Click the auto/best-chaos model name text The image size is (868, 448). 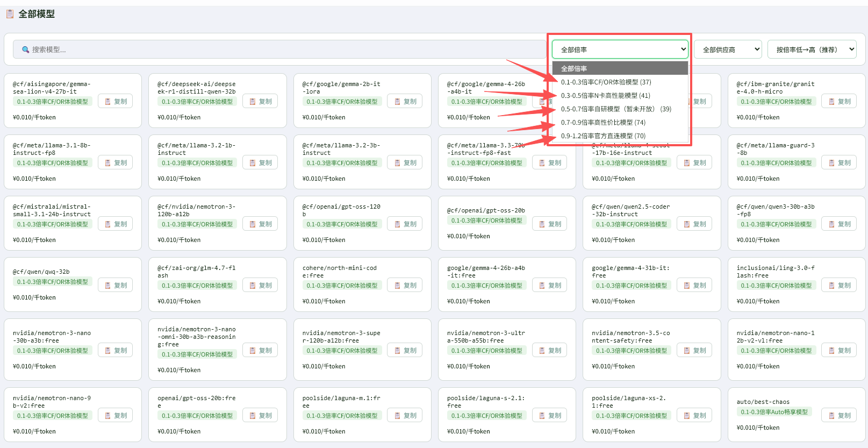point(763,402)
